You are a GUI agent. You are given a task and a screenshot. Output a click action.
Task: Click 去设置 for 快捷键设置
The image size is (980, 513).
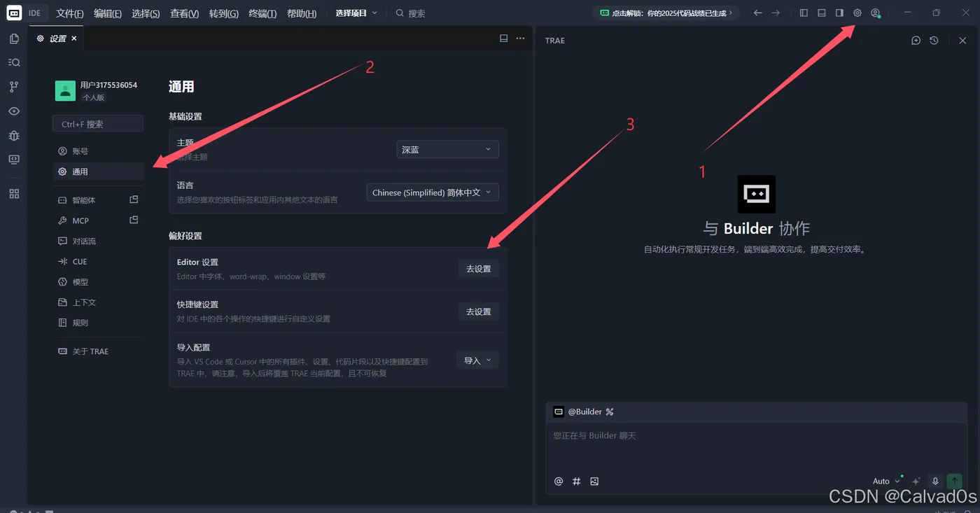click(479, 311)
